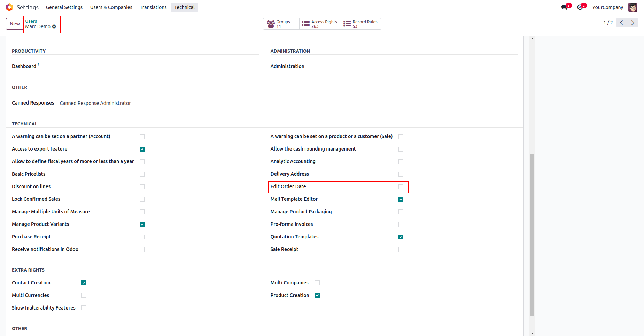This screenshot has height=336, width=644.
Task: Open the conversations chat bubble icon
Action: (x=565, y=7)
